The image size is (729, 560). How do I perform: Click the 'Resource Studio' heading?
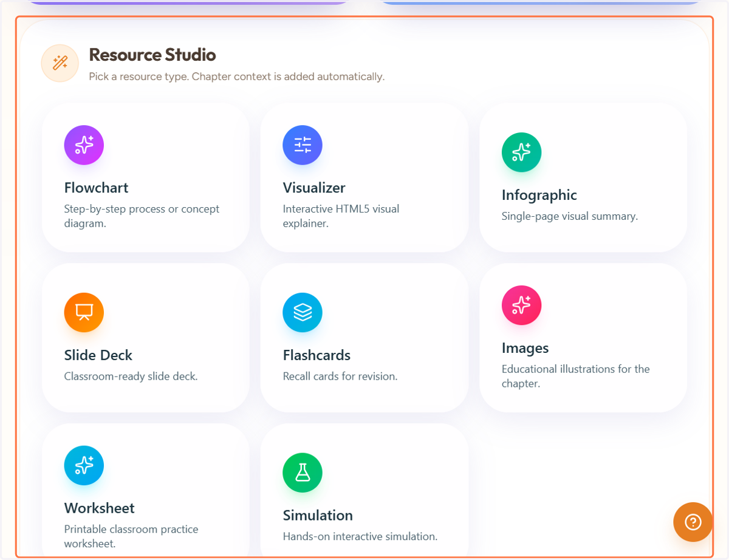coord(152,55)
